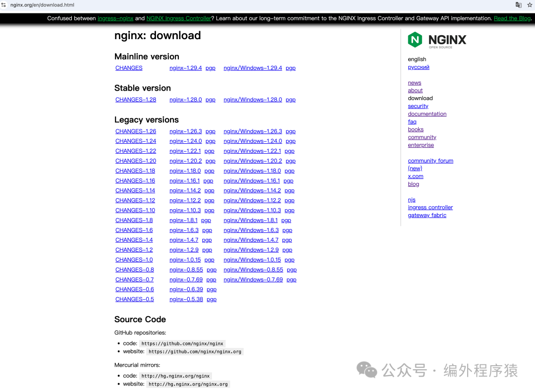Click the translate page icon in address bar
The image size is (535, 392).
(x=519, y=5)
